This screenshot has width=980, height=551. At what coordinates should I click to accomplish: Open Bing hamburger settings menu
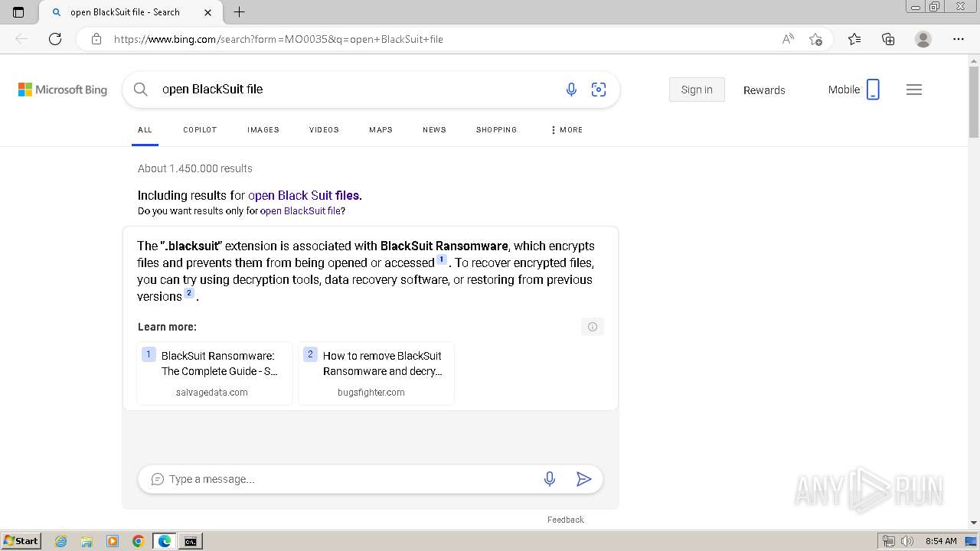pos(914,90)
